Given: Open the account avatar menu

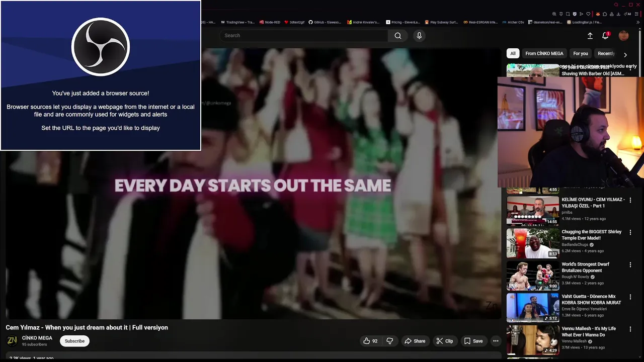Looking at the screenshot, I should point(624,35).
